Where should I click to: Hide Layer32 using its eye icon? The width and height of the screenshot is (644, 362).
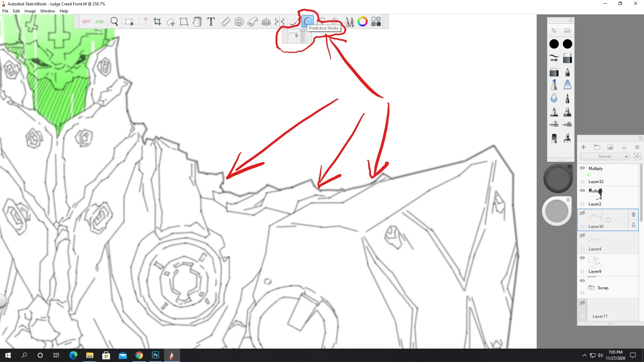[582, 168]
